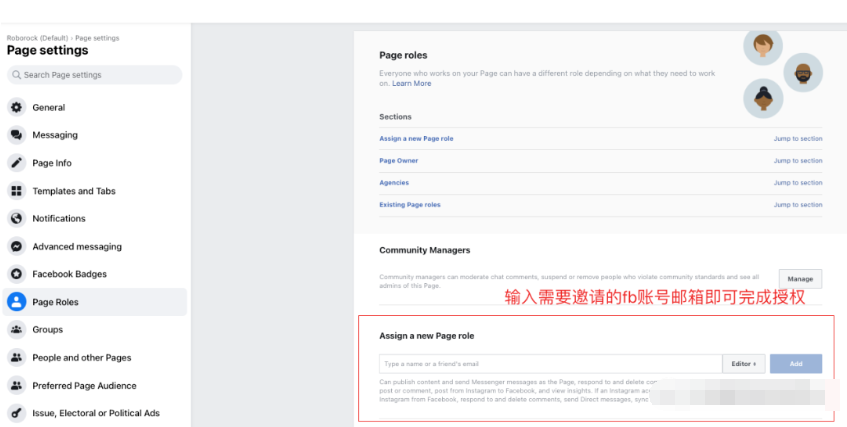
Task: Click the Groups people icon
Action: 17,329
